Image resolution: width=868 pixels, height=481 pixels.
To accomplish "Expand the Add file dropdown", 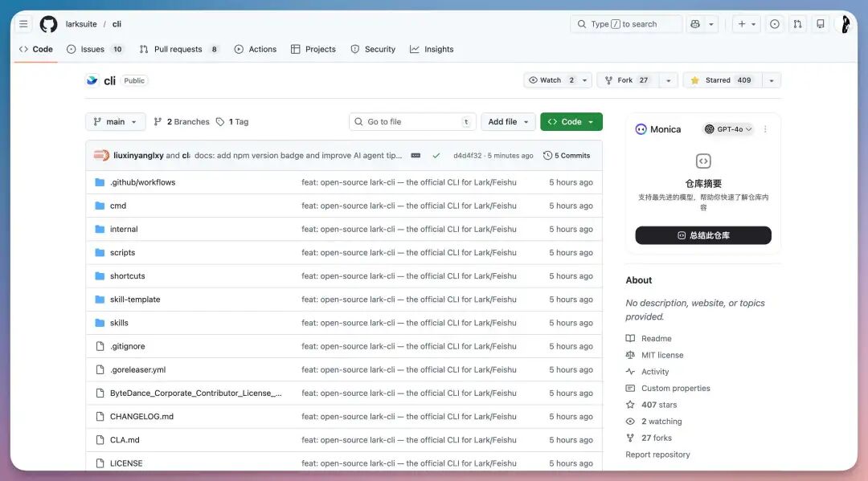I will click(508, 122).
